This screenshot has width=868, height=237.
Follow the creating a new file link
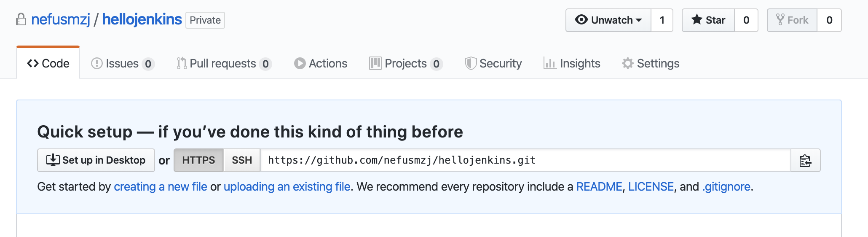[x=161, y=186]
